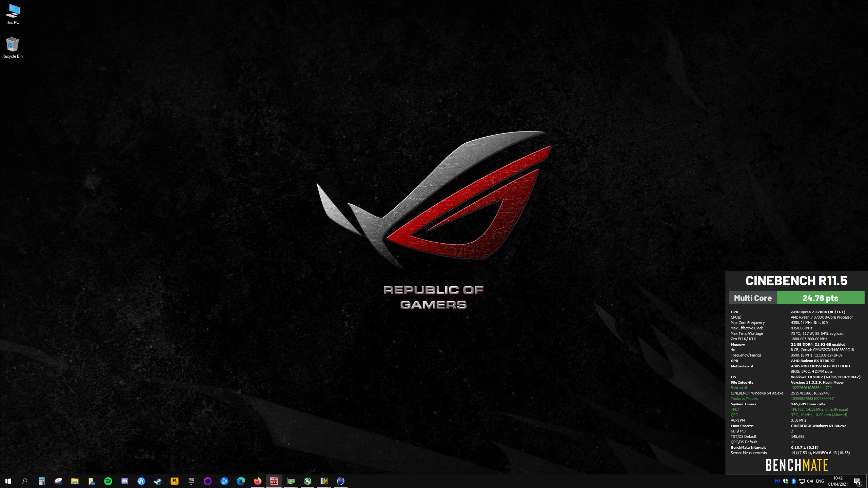
Task: Open the Snipping Tool scissors icon
Action: click(58, 481)
